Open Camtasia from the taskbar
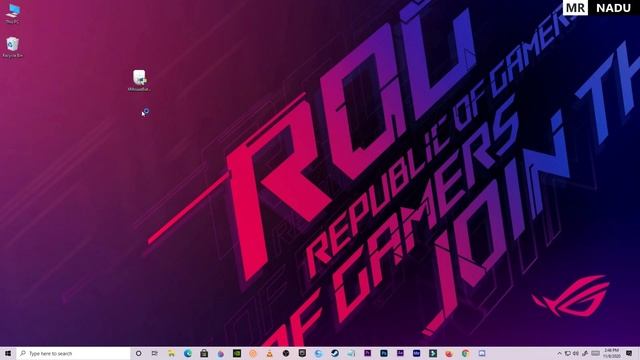The image size is (640, 360). 433,353
